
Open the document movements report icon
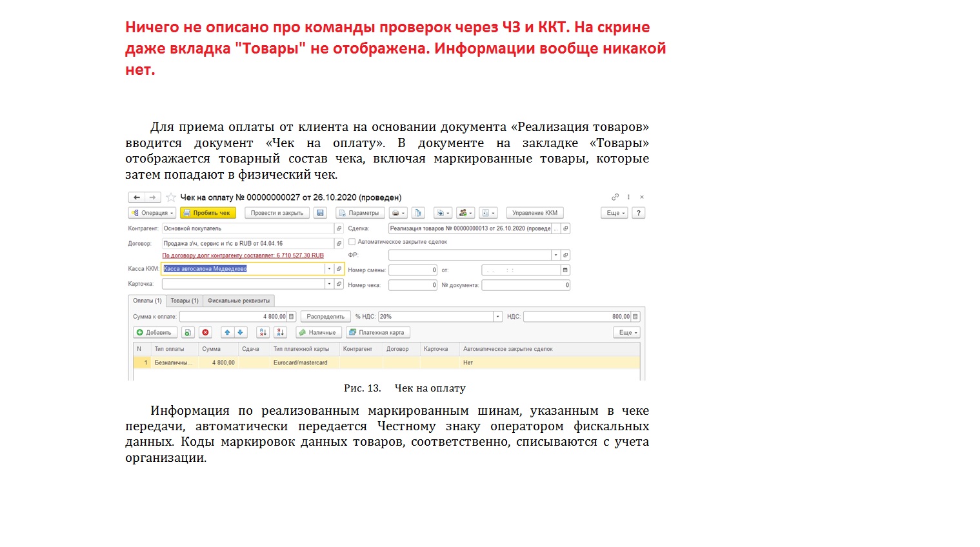[418, 213]
